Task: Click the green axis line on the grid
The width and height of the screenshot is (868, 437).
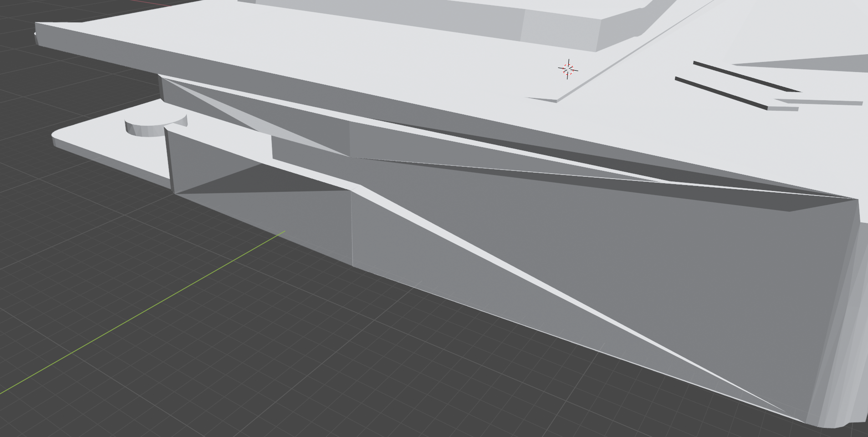Action: [x=142, y=313]
